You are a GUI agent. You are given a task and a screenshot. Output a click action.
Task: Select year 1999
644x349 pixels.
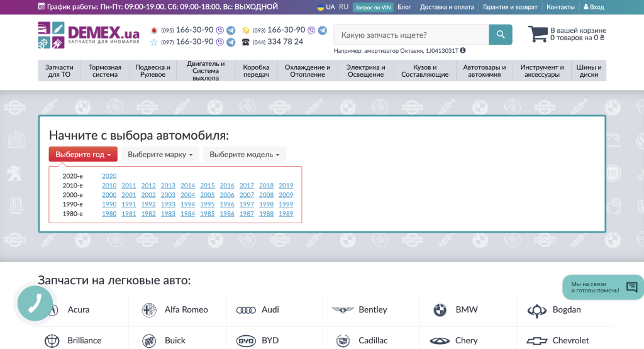(286, 204)
